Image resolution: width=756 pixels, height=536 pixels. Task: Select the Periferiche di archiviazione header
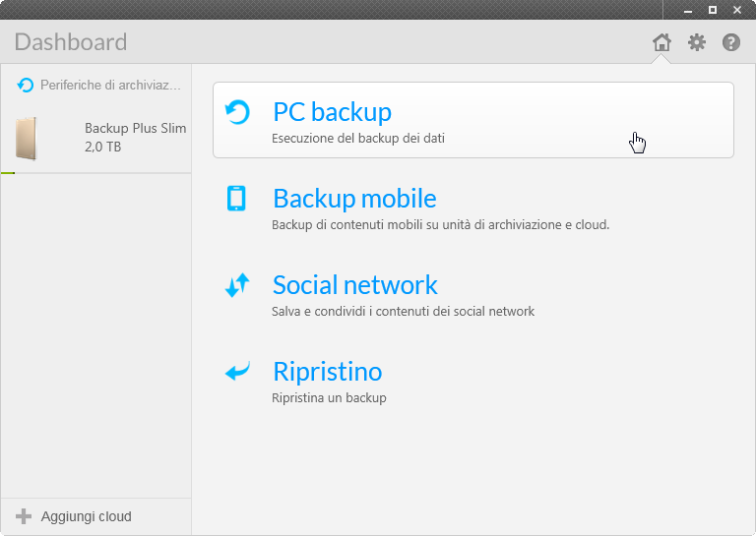pos(110,86)
